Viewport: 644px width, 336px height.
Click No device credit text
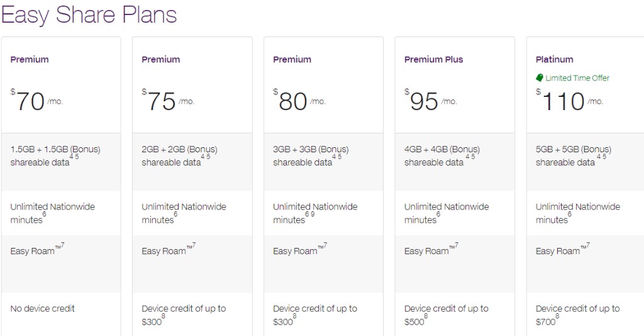pyautogui.click(x=43, y=308)
